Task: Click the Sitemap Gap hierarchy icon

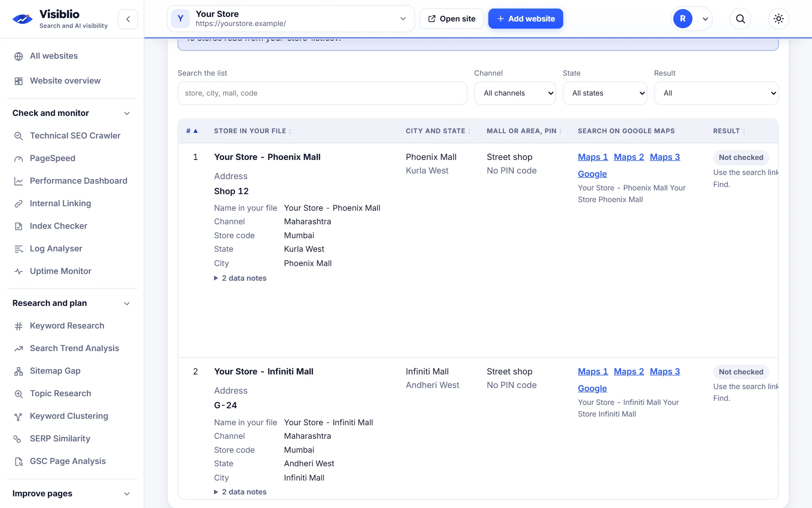Action: coord(18,371)
